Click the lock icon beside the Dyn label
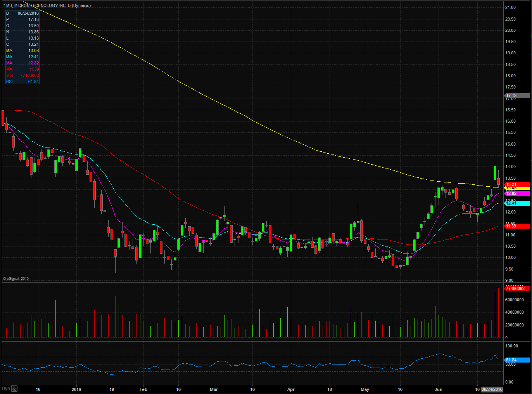Image resolution: width=532 pixels, height=394 pixels. click(x=14, y=389)
